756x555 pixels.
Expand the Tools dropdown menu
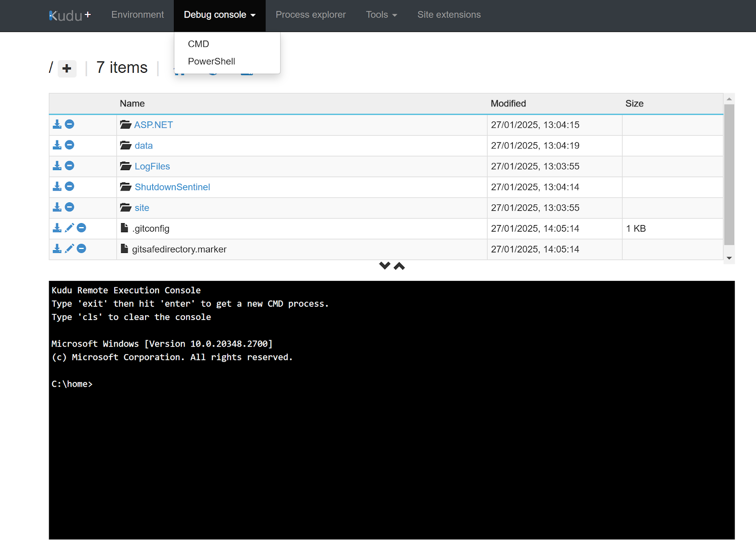pyautogui.click(x=381, y=15)
